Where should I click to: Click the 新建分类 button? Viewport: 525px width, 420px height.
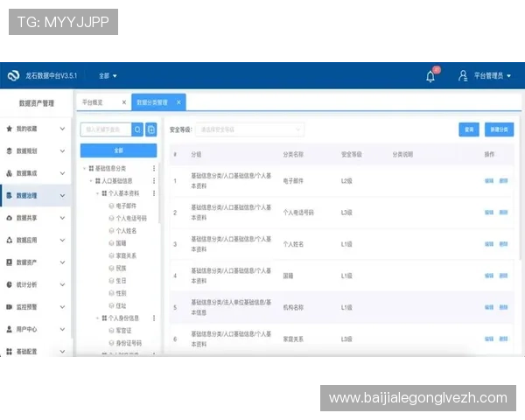(499, 129)
